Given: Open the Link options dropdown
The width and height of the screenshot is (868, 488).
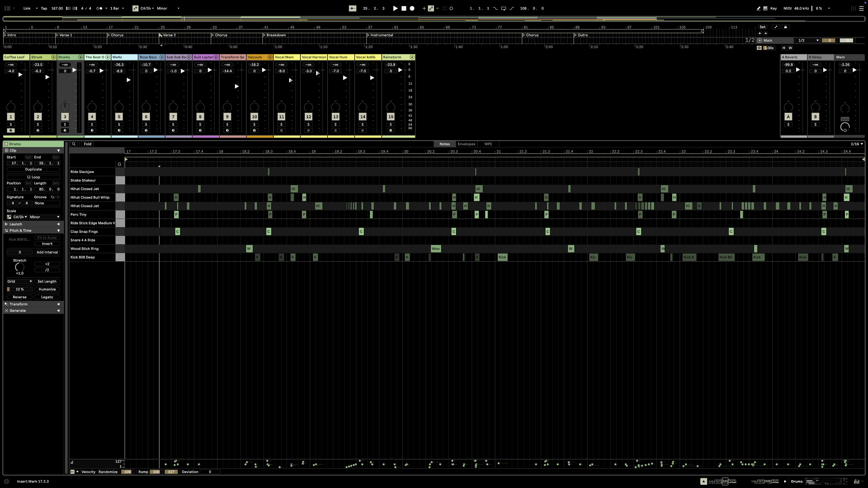Looking at the screenshot, I should pyautogui.click(x=37, y=8).
